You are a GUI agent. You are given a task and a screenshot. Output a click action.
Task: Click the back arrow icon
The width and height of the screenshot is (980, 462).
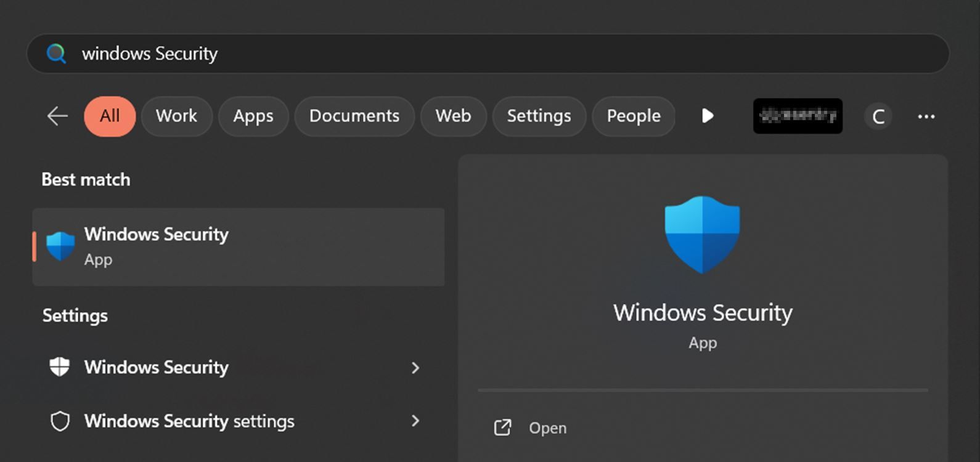tap(57, 116)
